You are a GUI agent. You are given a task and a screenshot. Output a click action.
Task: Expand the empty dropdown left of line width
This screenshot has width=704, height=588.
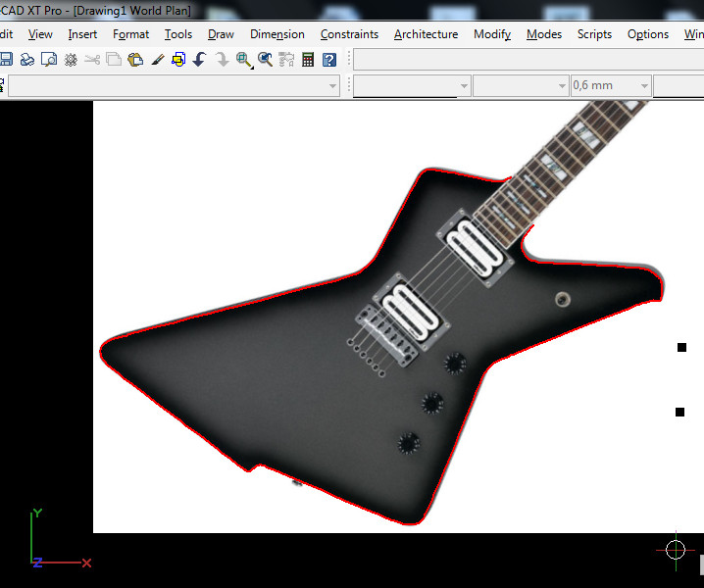coord(562,86)
